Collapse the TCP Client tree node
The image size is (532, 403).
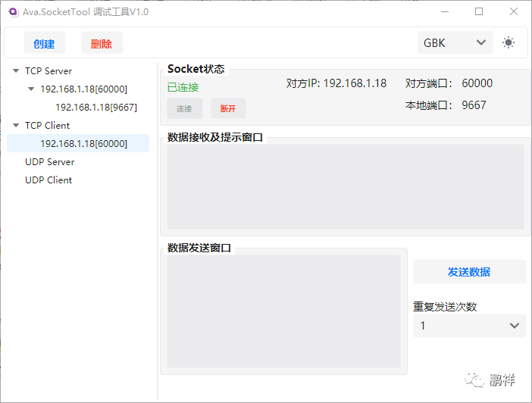tap(16, 126)
